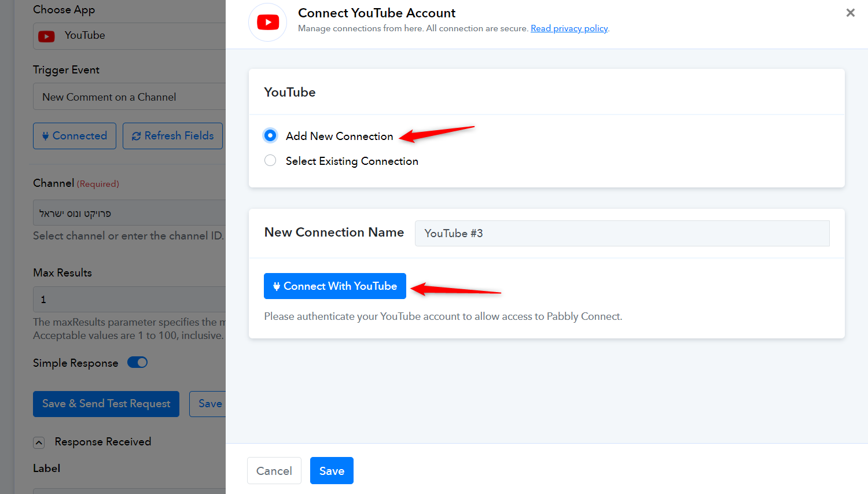Click Connect With YouTube button

click(x=334, y=286)
